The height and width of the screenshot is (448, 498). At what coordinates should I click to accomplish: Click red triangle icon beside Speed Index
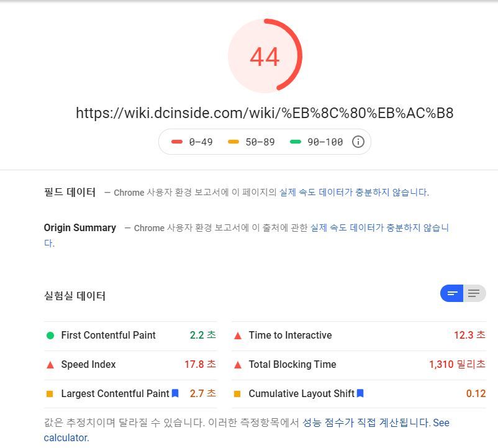(x=50, y=365)
